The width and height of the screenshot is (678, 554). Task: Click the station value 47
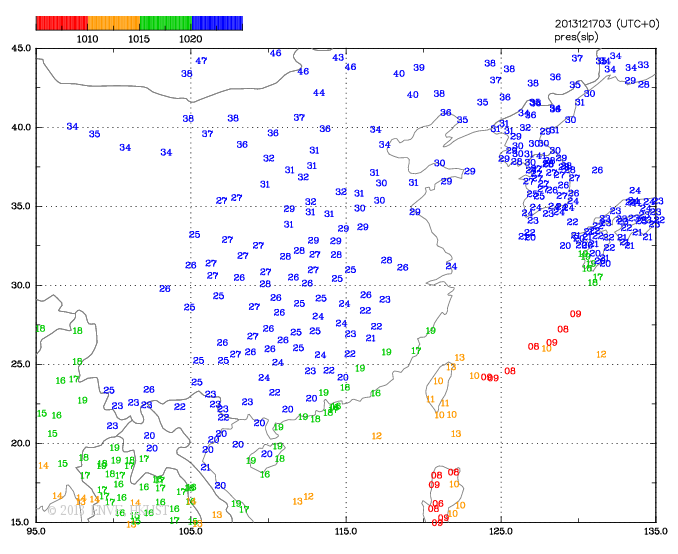tap(201, 61)
